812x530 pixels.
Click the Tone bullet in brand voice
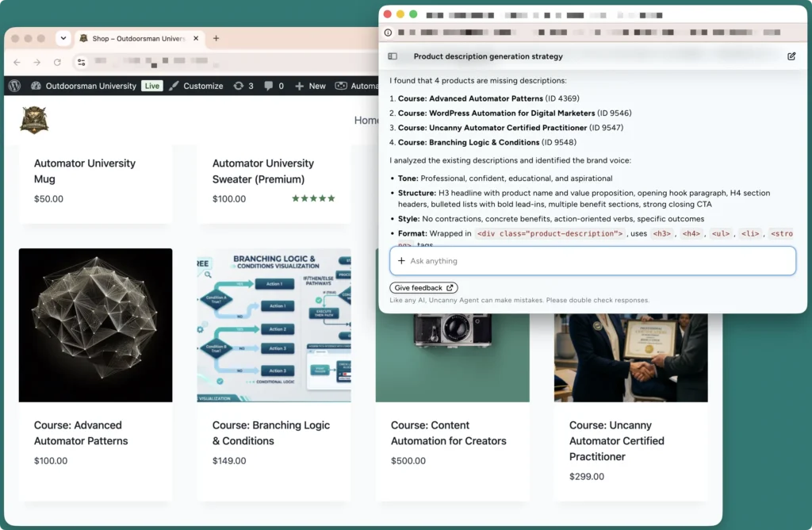coord(505,179)
